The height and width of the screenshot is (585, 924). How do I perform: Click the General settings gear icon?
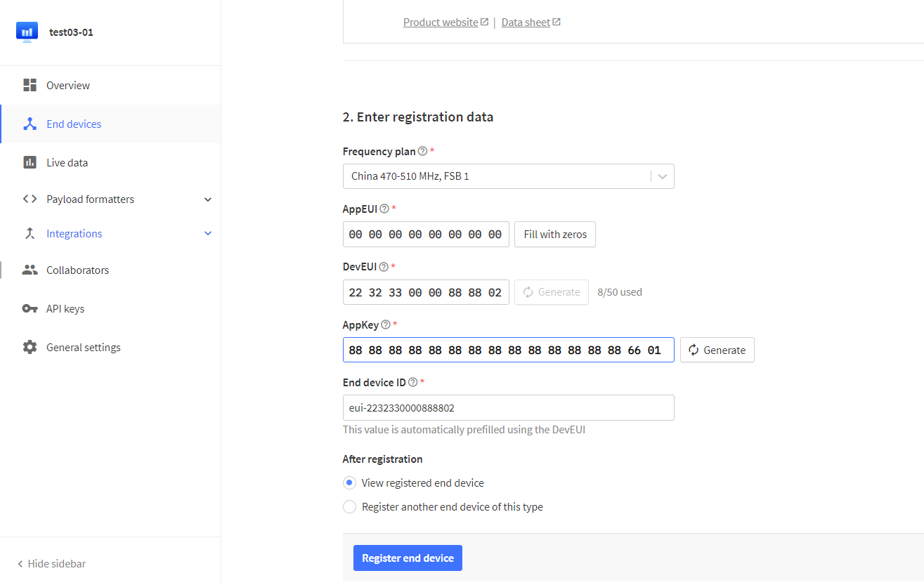(30, 348)
